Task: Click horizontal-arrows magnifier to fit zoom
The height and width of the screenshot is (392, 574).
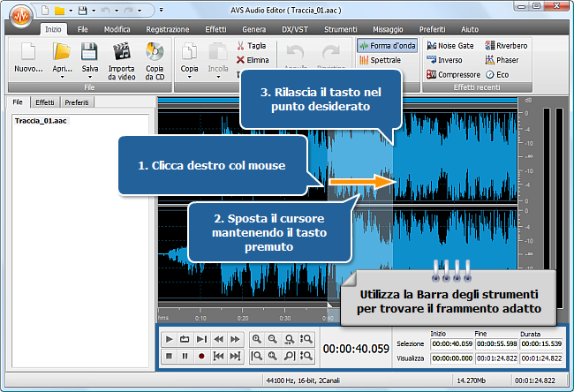Action: [290, 339]
